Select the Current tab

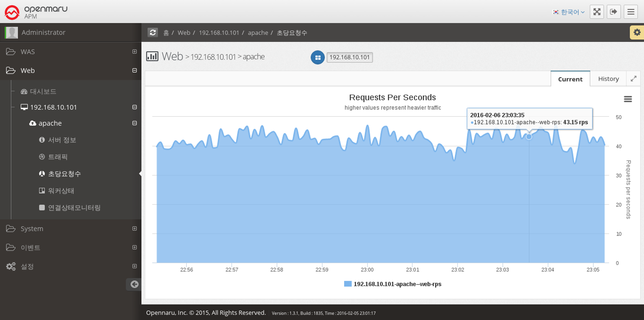pos(570,79)
